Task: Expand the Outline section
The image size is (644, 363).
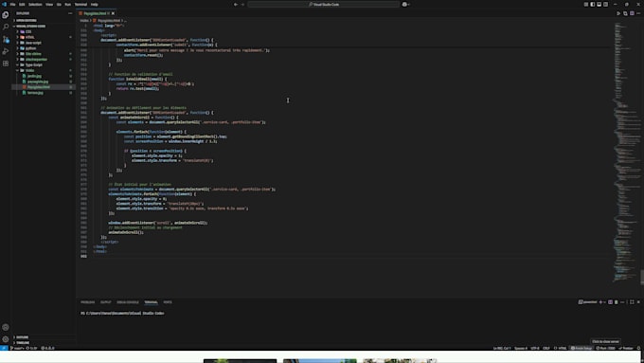Action: [44, 337]
